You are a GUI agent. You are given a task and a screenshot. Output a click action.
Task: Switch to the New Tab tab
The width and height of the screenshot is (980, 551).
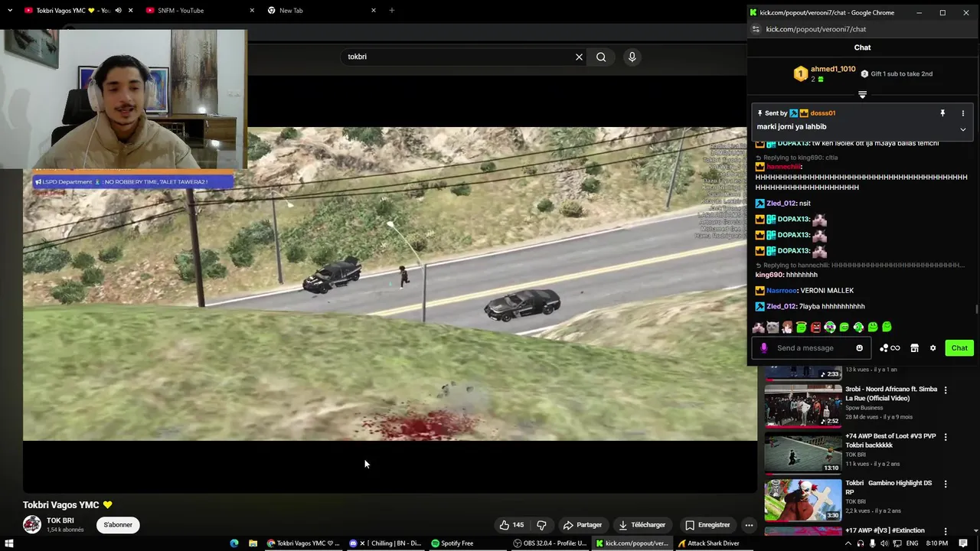click(x=291, y=11)
